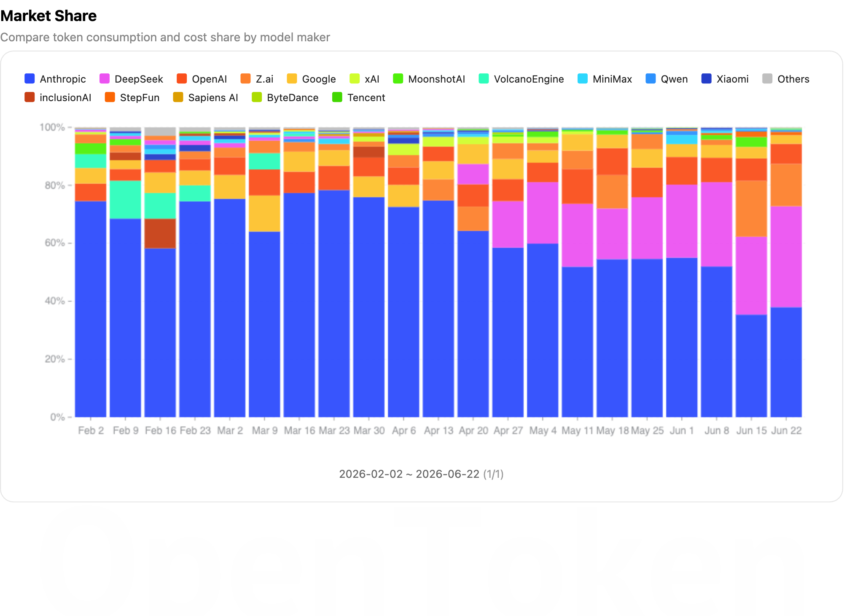Toggle the VolcanoEngine legend entry
The width and height of the screenshot is (844, 616).
pos(521,79)
